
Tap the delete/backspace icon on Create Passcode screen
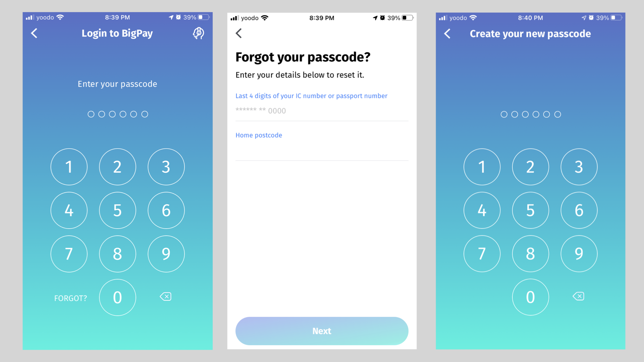579,296
